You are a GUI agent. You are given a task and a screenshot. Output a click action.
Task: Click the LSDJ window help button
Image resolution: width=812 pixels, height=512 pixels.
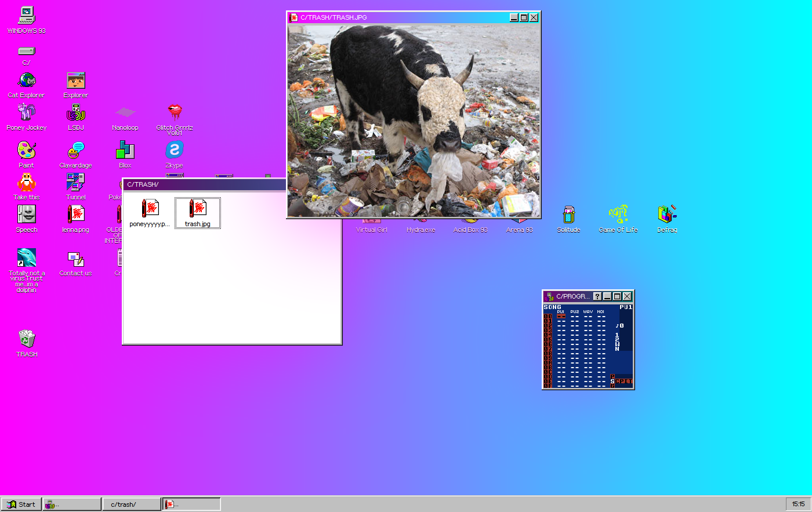[x=597, y=296]
